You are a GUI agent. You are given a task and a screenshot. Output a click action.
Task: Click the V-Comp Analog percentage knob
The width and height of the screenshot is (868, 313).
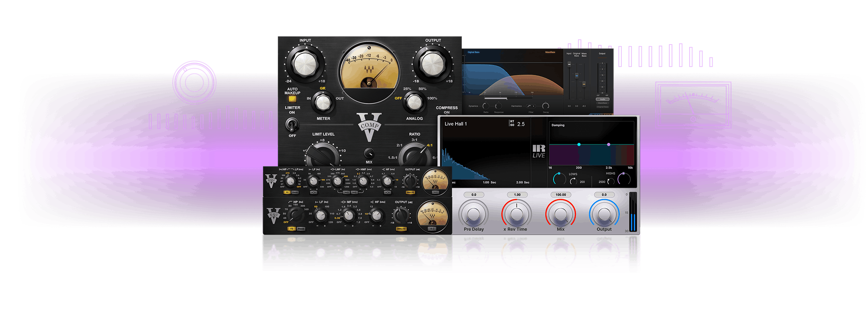tap(414, 103)
